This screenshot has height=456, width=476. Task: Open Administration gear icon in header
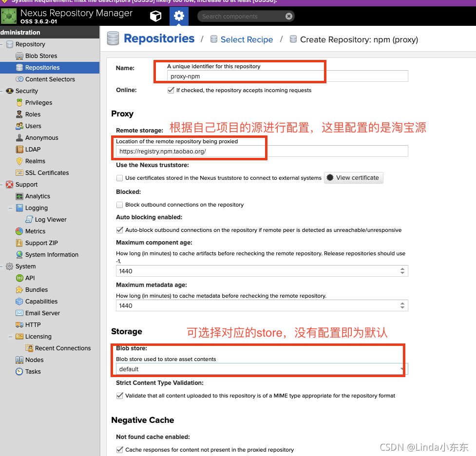coord(179,16)
